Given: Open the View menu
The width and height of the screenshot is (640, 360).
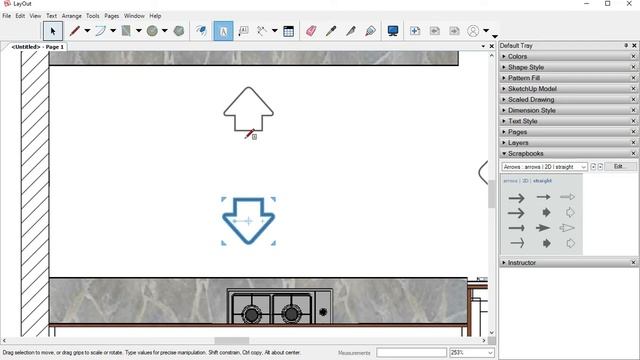Looking at the screenshot, I should tap(35, 16).
